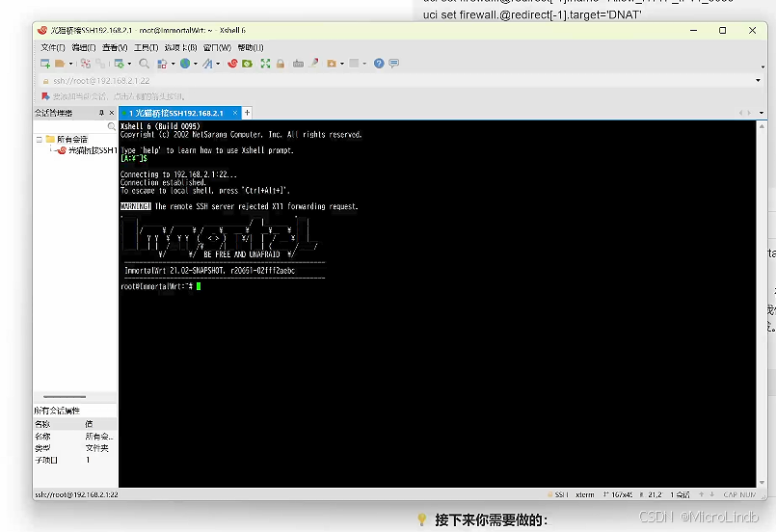Screen dimensions: 776x532
Task: Click the color scheme layout icon
Action: [162, 64]
